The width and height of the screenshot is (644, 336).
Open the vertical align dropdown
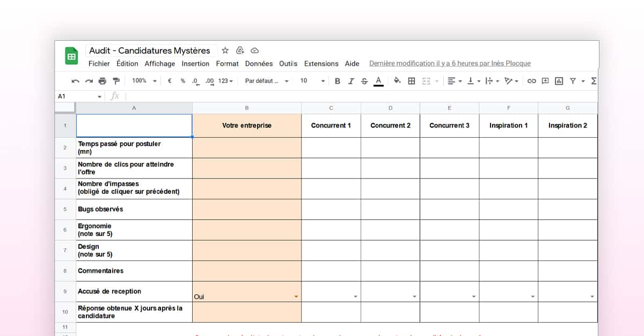point(473,81)
